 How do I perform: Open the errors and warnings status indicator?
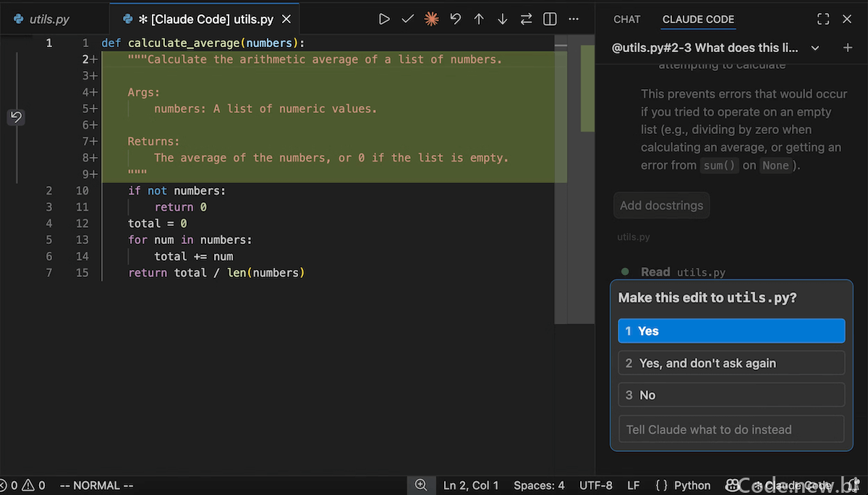[x=23, y=486]
